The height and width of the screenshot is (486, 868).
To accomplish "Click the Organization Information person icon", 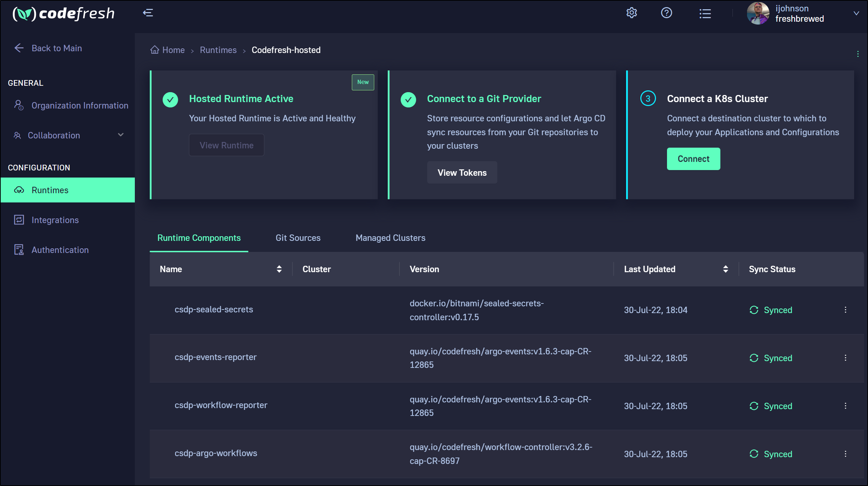I will click(18, 105).
